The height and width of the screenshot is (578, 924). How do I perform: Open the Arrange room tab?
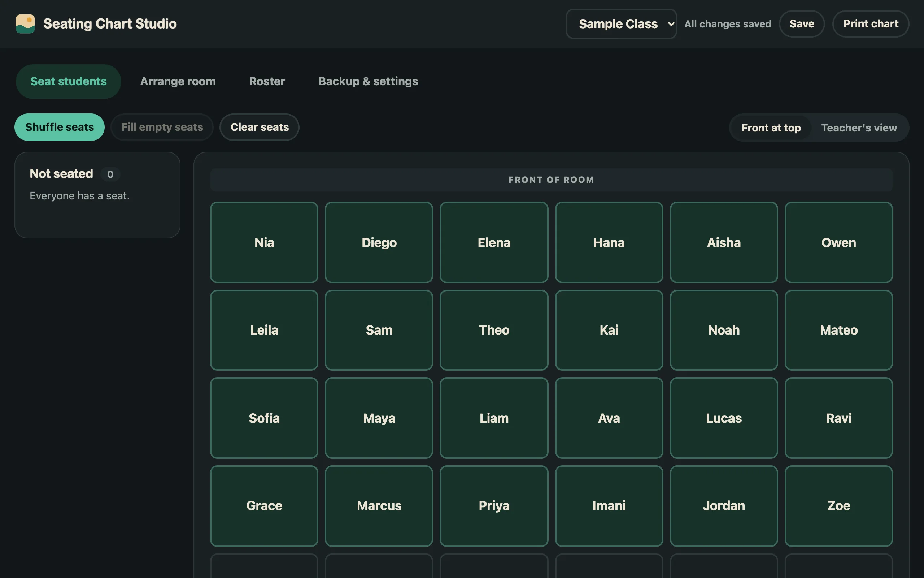coord(178,81)
